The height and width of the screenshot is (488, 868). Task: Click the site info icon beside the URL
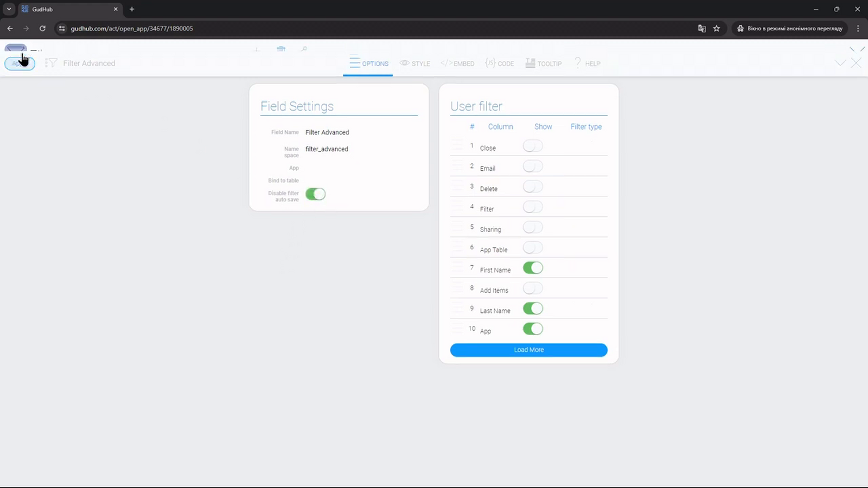pos(62,28)
